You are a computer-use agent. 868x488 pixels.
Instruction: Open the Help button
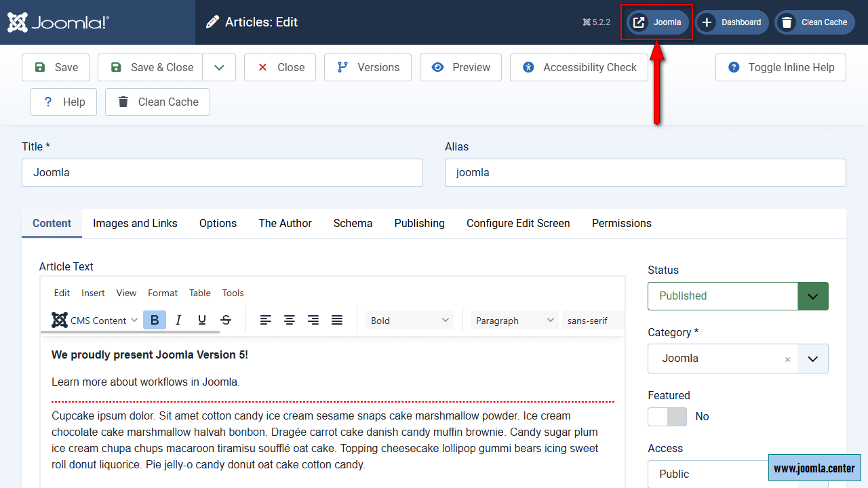pyautogui.click(x=64, y=102)
